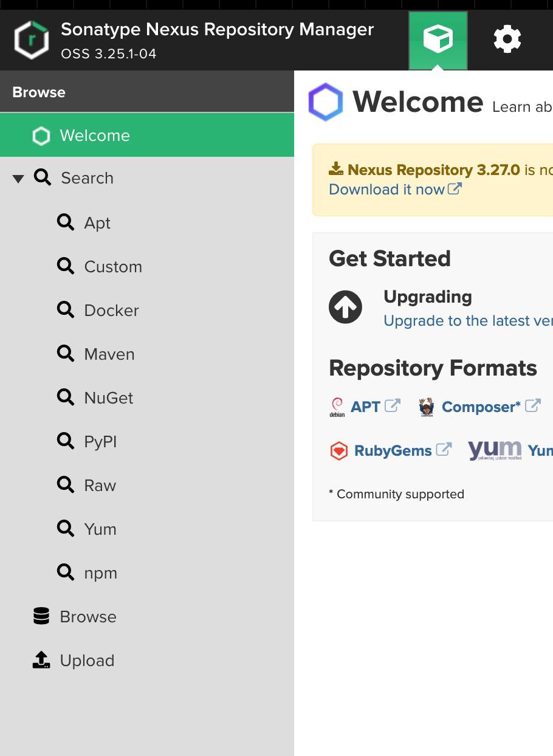Click the database icon next to Browse
553x756 pixels.
(x=41, y=616)
